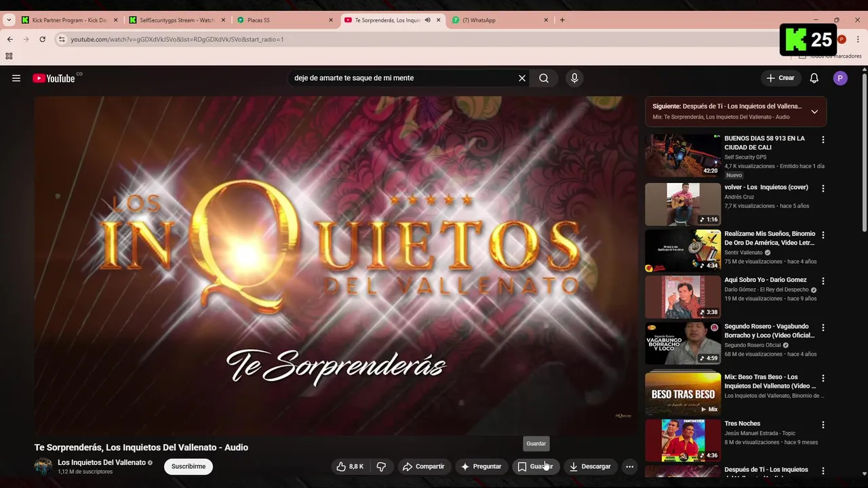Open Segundo Rosero Vagabundo thumbnail
The image size is (868, 488).
point(683,344)
